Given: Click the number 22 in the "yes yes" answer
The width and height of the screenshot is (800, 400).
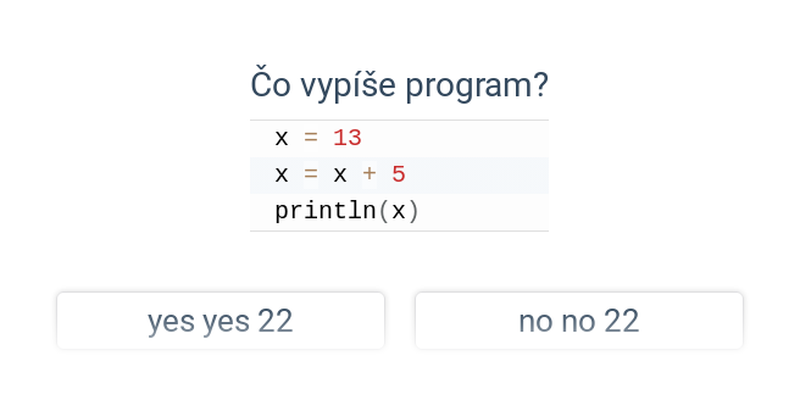Looking at the screenshot, I should coord(275,321).
